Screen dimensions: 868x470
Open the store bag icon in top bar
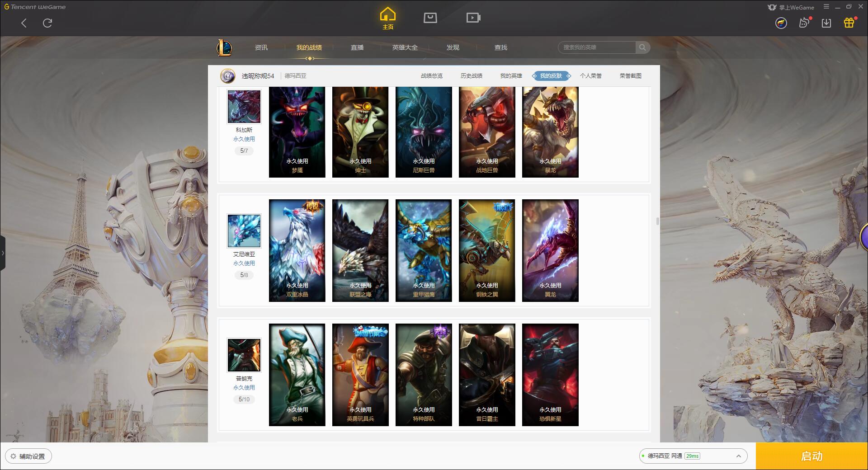430,18
